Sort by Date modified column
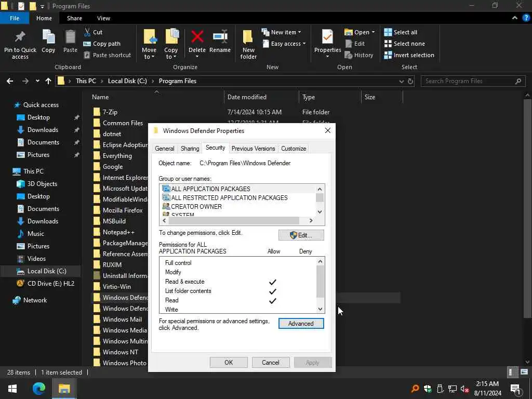This screenshot has height=399, width=532. pyautogui.click(x=247, y=97)
